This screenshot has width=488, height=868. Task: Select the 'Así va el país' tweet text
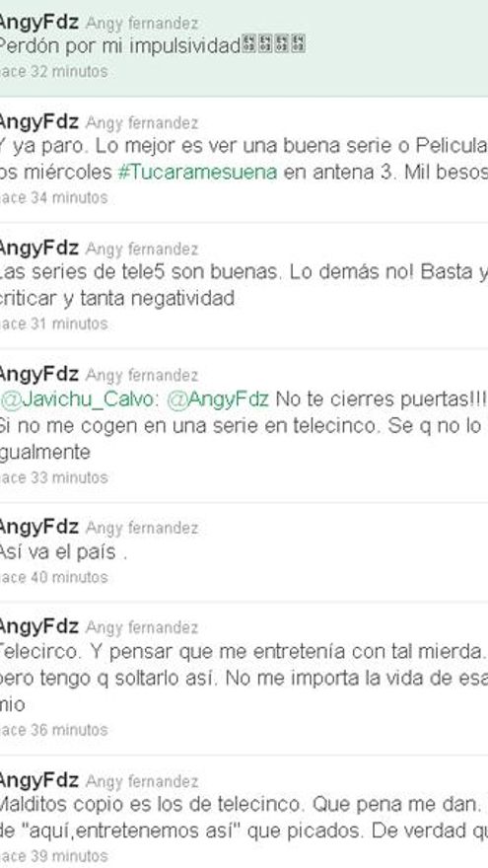(63, 552)
